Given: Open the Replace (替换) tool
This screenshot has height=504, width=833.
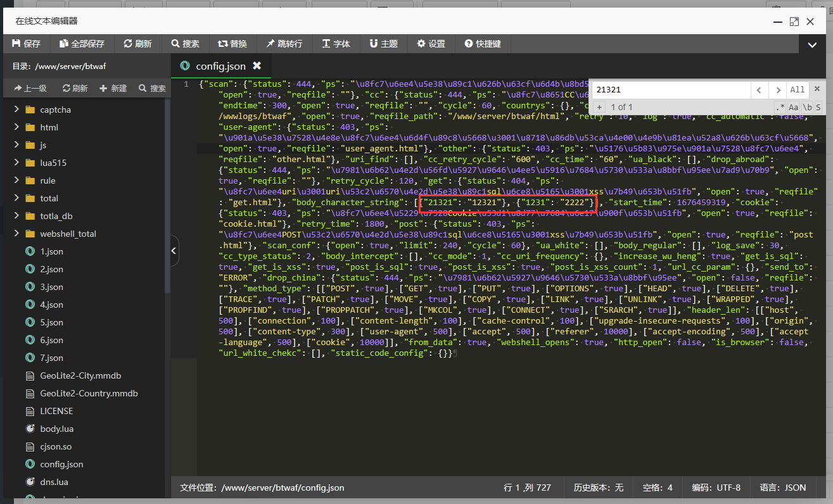Looking at the screenshot, I should 232,44.
